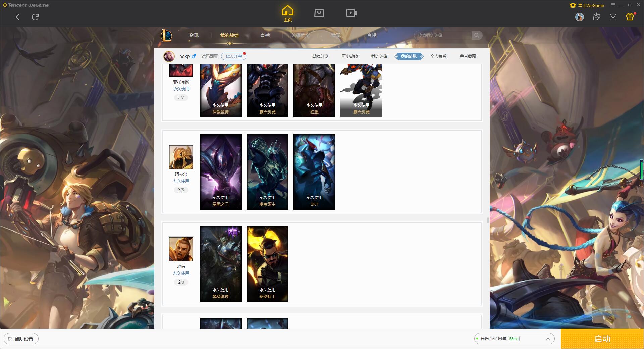The image size is (644, 349).
Task: Expand the 德玛西亚 网通 server dropdown
Action: 514,339
